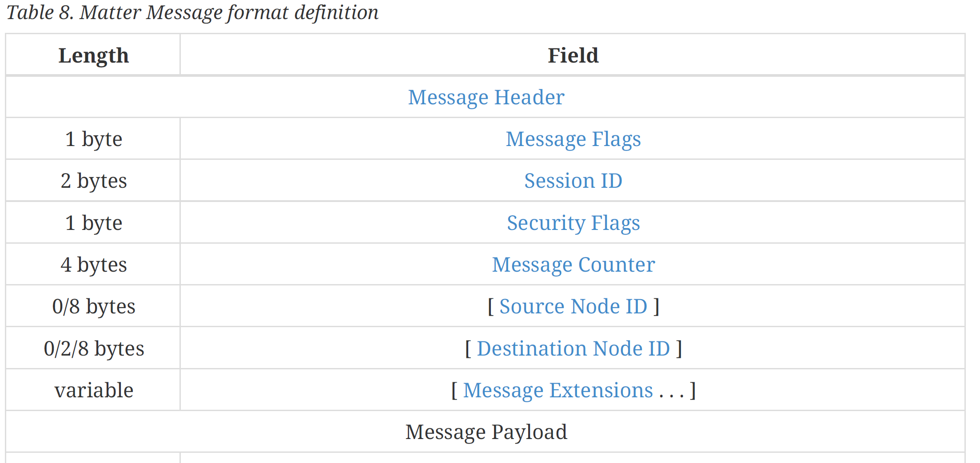This screenshot has width=980, height=463.
Task: Click the "4 bytes" length cell
Action: click(93, 265)
